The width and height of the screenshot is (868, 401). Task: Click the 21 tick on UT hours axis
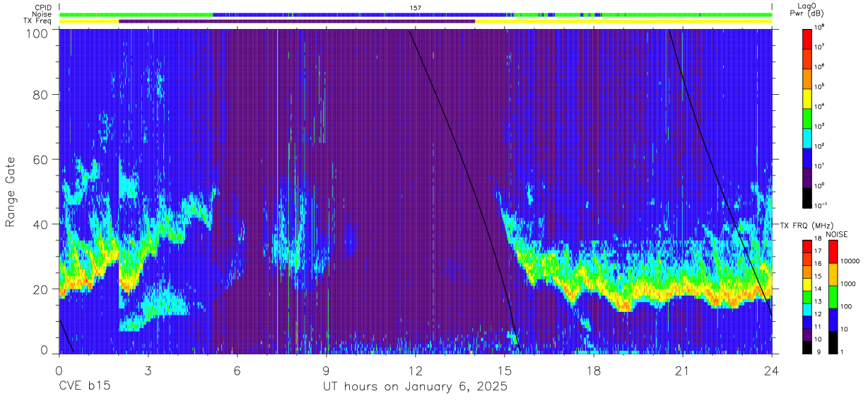[x=682, y=370]
